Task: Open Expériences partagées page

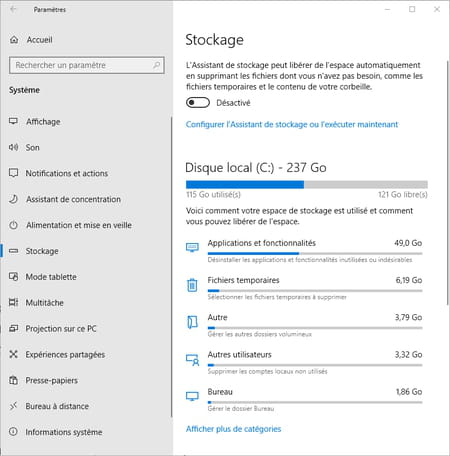Action: pyautogui.click(x=65, y=355)
